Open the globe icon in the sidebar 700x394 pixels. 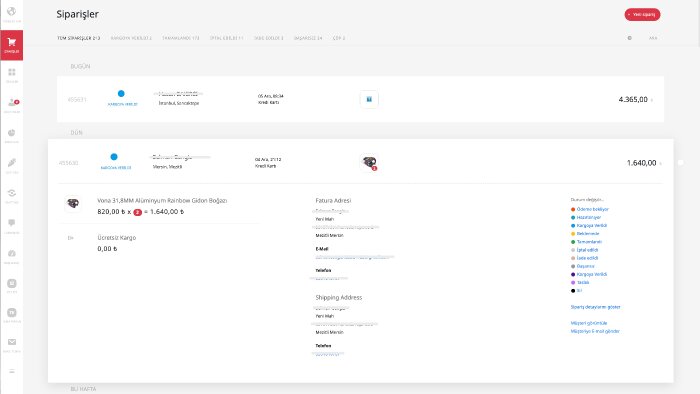(x=12, y=12)
